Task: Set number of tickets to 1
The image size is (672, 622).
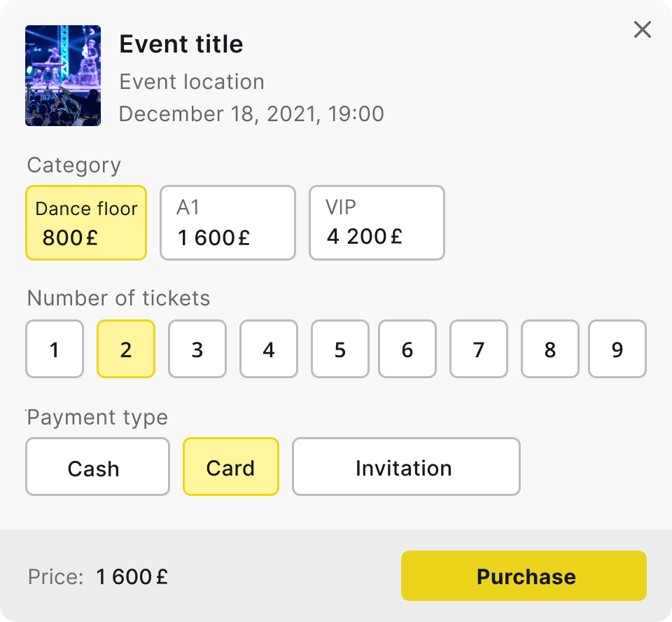Action: pos(55,349)
